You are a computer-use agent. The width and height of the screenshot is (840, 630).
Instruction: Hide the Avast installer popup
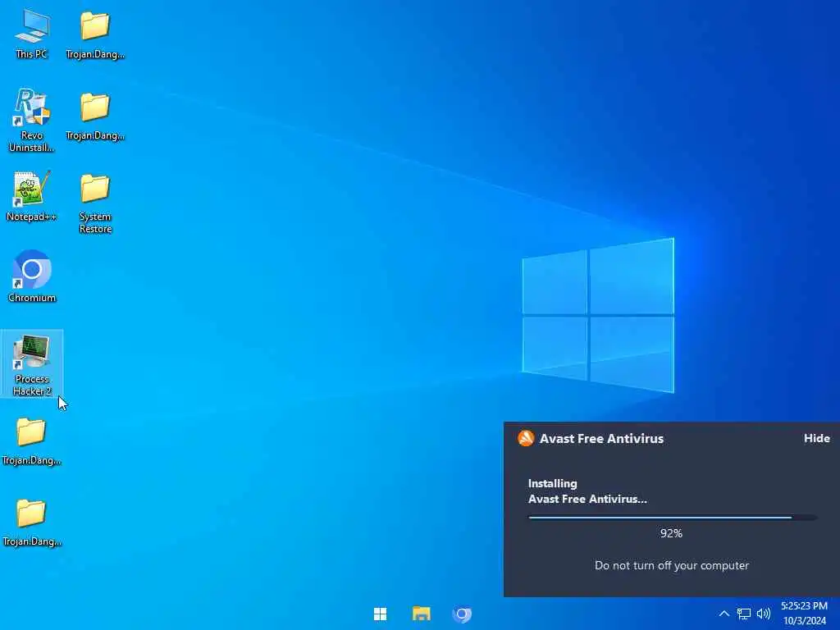(x=816, y=438)
